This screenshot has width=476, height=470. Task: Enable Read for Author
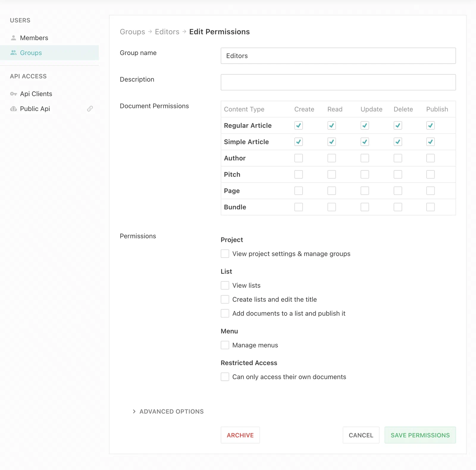pos(332,158)
